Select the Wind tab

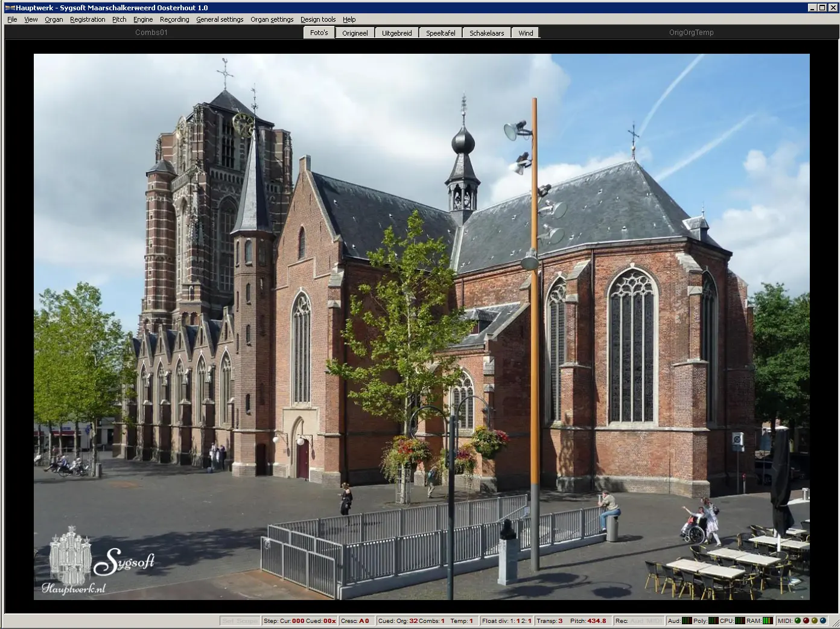click(x=526, y=33)
